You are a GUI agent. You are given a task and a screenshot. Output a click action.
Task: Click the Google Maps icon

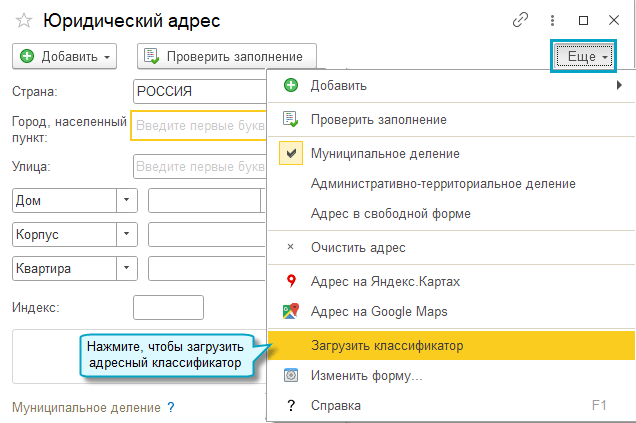[x=291, y=312]
